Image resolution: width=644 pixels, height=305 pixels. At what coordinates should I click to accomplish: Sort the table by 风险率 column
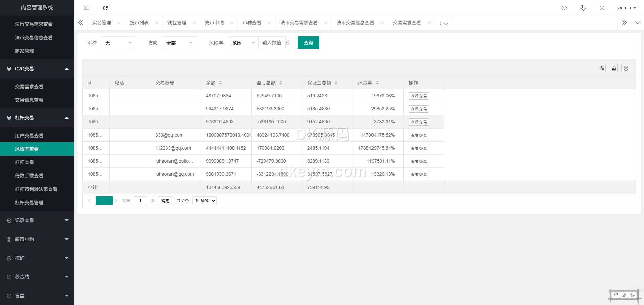tap(377, 83)
